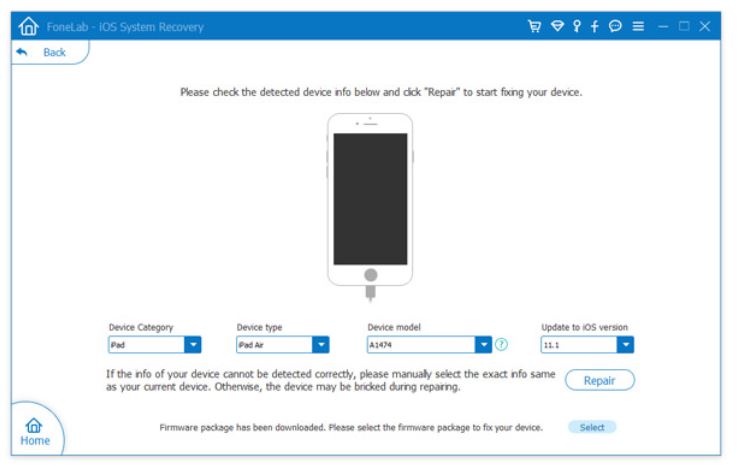Click Select to choose a firmware package

coord(592,427)
